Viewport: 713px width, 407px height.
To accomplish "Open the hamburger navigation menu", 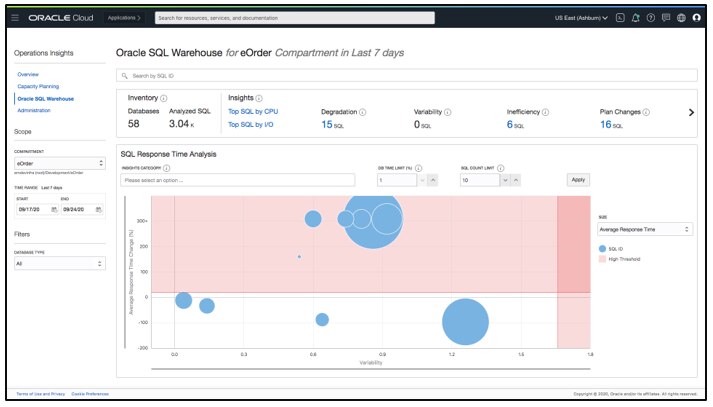I will [x=15, y=18].
